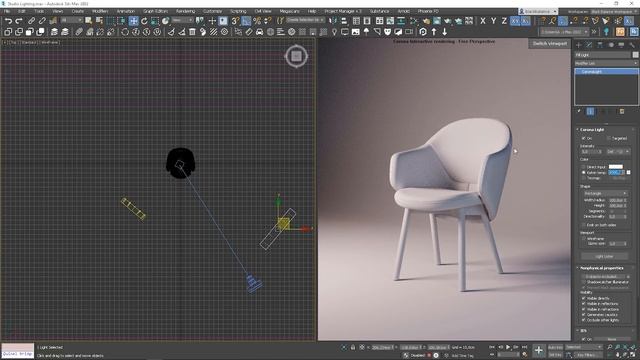Viewport: 640px width, 360px height.
Task: Toggle the Corona Light On checkbox
Action: [583, 138]
